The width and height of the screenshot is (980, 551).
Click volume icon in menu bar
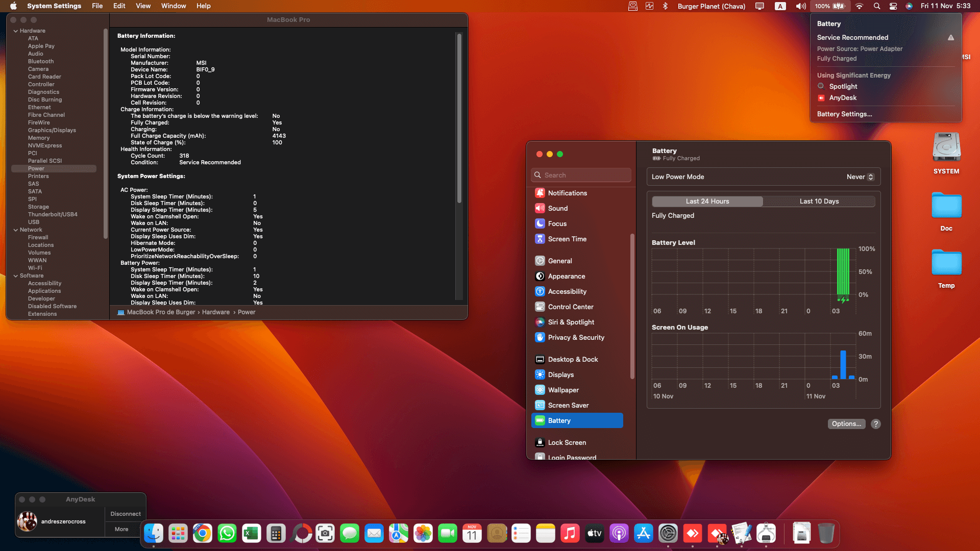801,6
